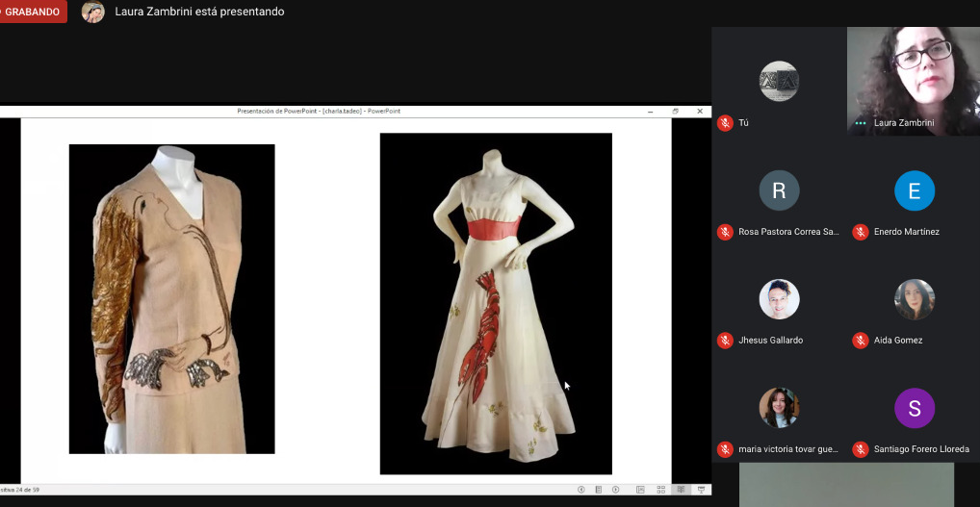Select Santiago Forero Lloreda's purple S avatar
Image resolution: width=980 pixels, height=507 pixels.
coord(914,408)
